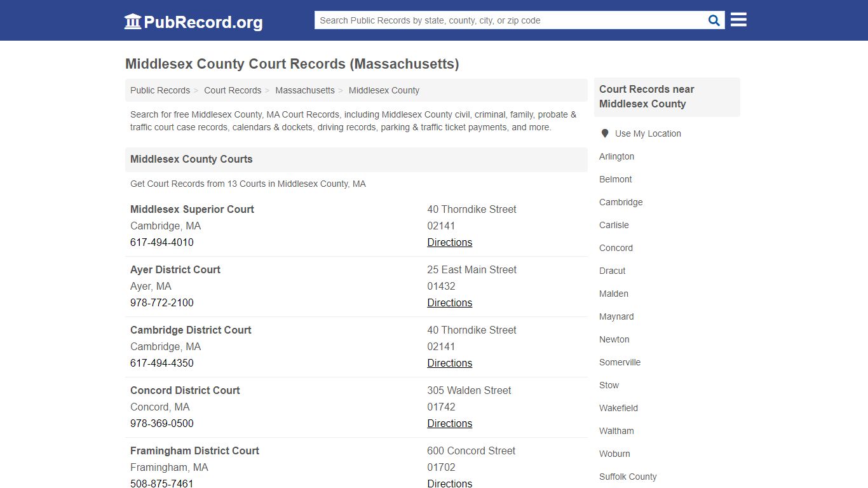Open Maynard court records link
The width and height of the screenshot is (868, 488).
click(x=616, y=316)
